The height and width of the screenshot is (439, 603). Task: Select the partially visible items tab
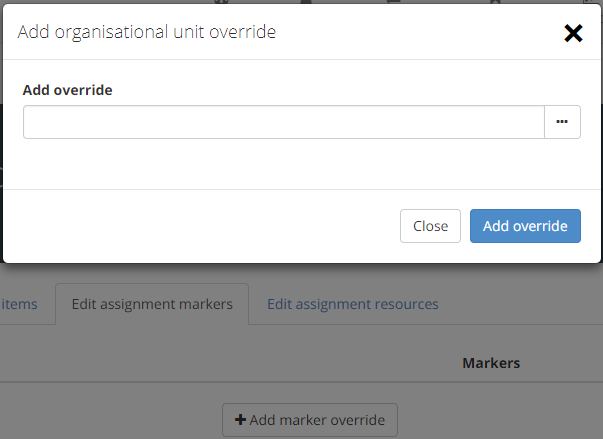pyautogui.click(x=20, y=304)
